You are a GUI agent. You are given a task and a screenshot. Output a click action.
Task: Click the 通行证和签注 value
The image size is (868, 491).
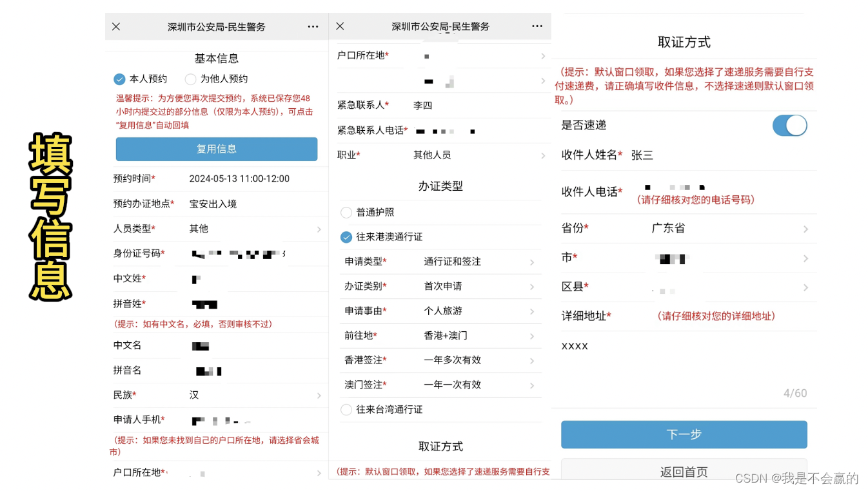[x=452, y=262]
